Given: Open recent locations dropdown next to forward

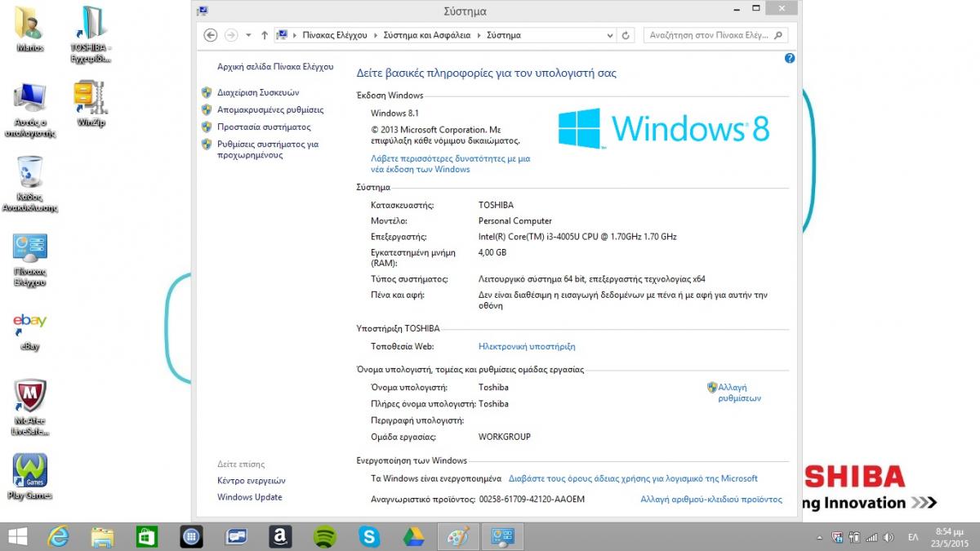Looking at the screenshot, I should coord(248,35).
